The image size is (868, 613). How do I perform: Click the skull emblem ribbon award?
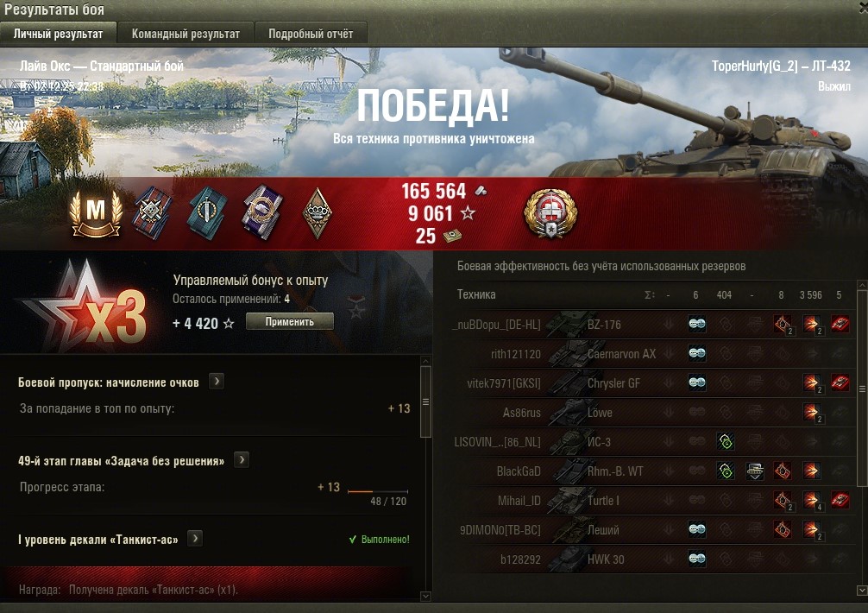tap(152, 213)
